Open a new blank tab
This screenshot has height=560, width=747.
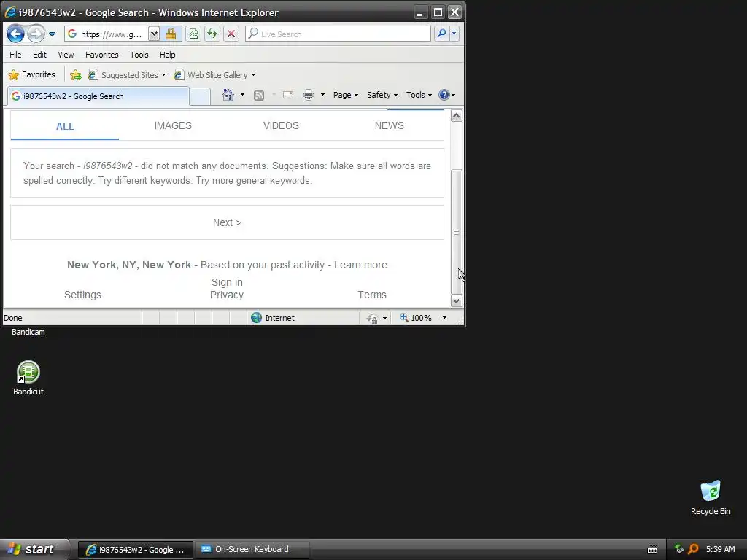pos(200,96)
